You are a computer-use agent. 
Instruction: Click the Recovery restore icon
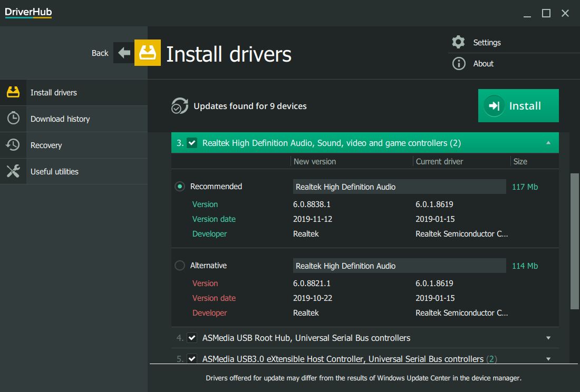13,145
